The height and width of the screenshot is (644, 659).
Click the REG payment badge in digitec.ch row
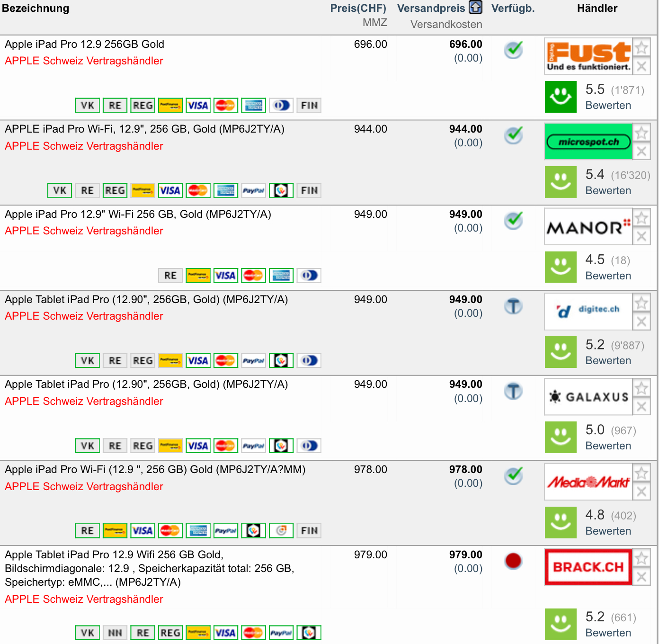pos(142,360)
